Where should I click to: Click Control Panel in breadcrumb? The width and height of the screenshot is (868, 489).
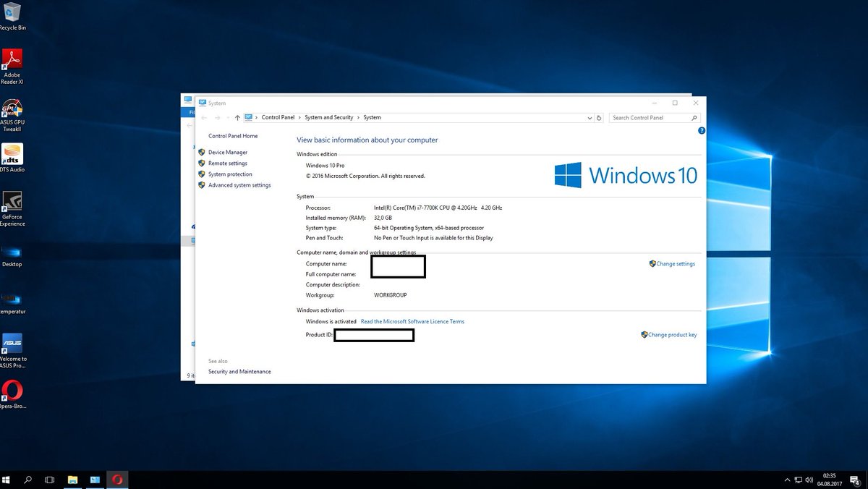pyautogui.click(x=278, y=117)
